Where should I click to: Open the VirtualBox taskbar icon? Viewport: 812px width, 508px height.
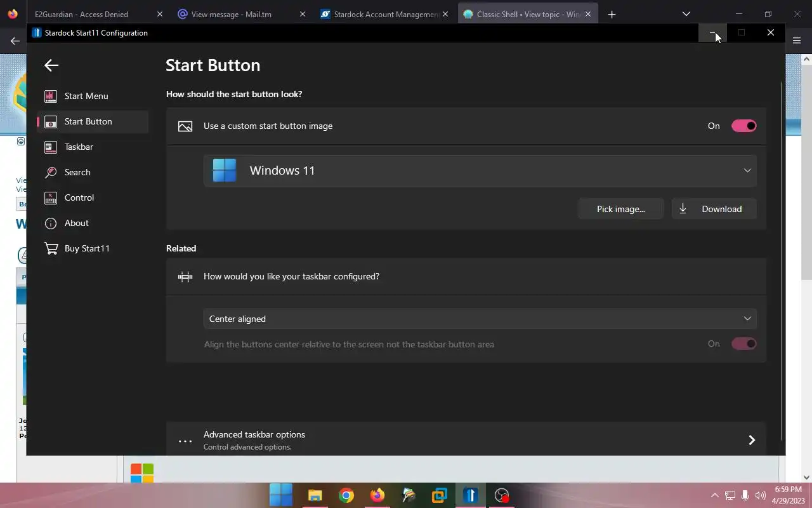click(440, 495)
